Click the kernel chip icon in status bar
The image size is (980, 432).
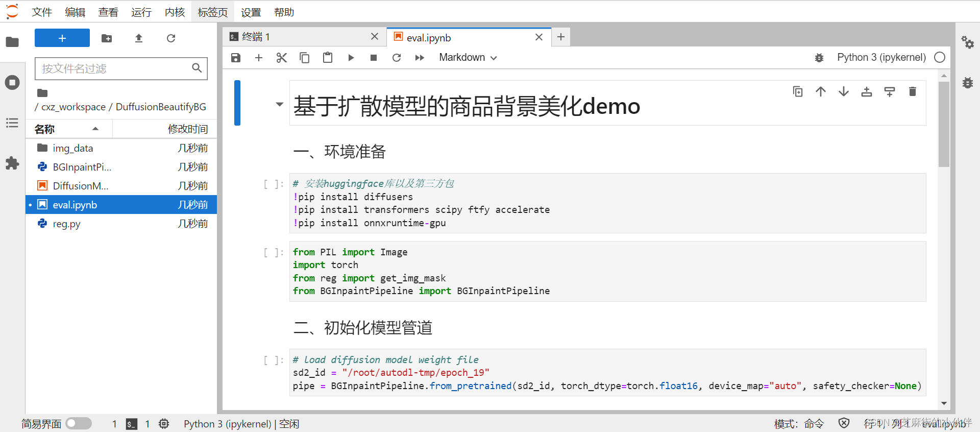[x=164, y=423]
